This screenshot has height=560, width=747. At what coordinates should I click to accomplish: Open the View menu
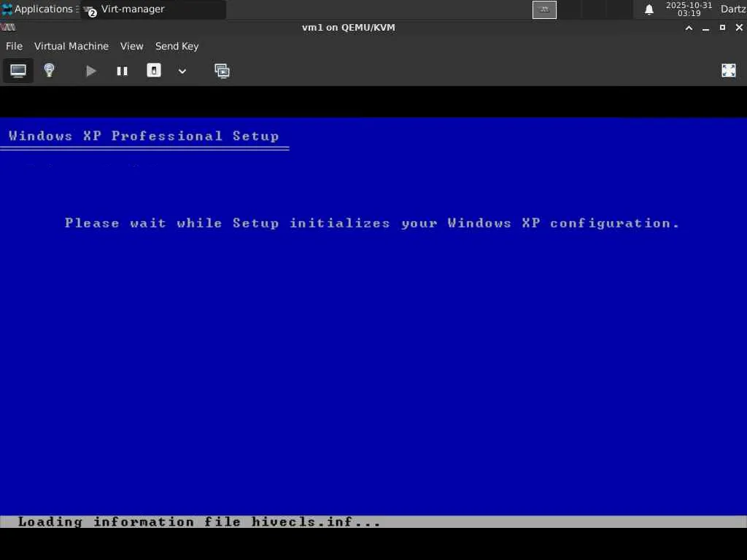coord(131,46)
